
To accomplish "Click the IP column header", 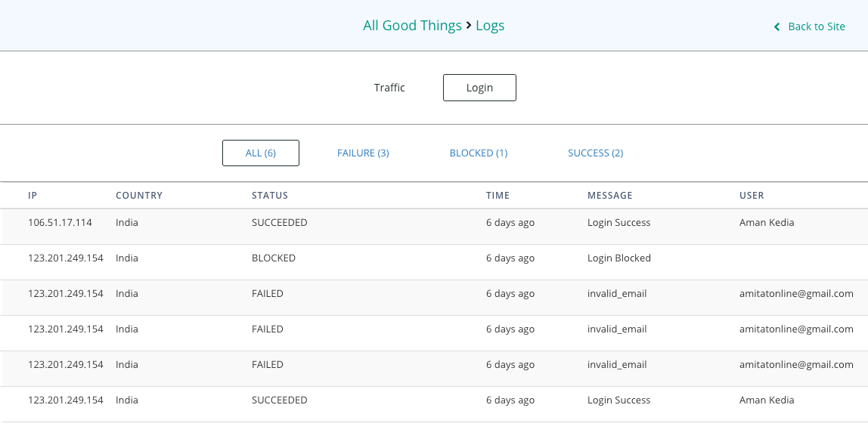I will click(x=33, y=195).
